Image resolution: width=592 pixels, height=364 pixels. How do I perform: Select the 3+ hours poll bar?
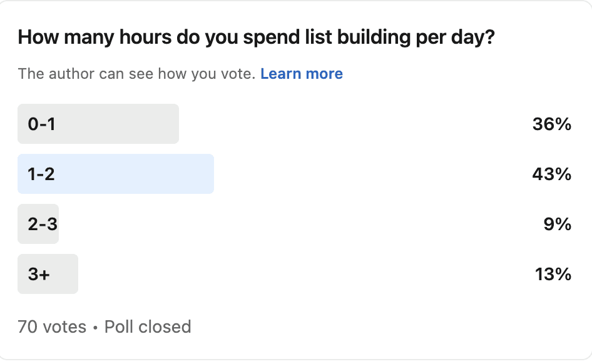tap(48, 274)
